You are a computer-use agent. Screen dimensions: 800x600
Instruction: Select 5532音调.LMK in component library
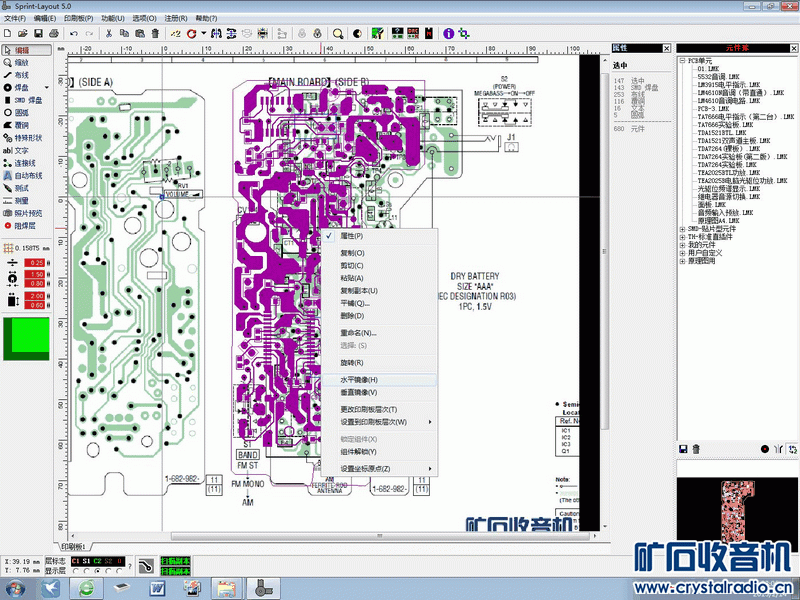click(x=718, y=77)
